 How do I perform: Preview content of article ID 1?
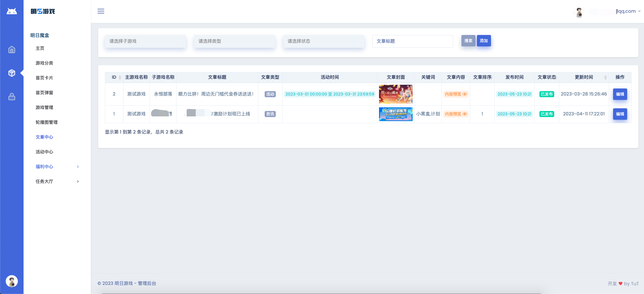(x=456, y=114)
